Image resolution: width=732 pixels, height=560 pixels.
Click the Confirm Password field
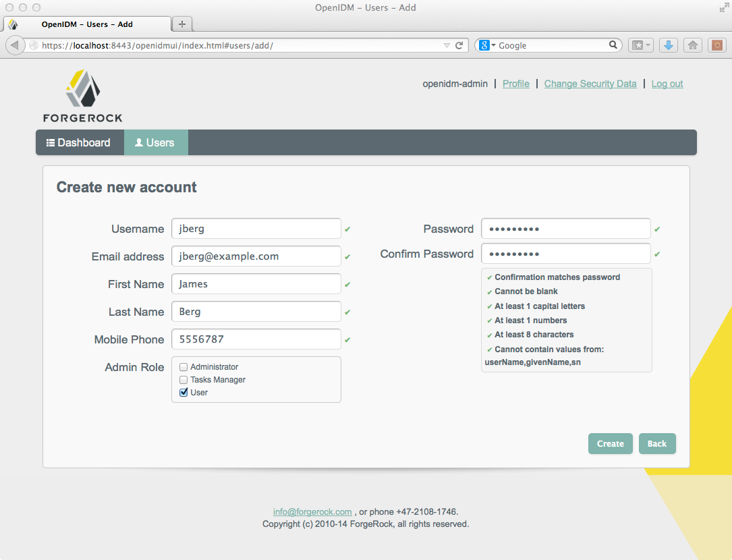566,254
